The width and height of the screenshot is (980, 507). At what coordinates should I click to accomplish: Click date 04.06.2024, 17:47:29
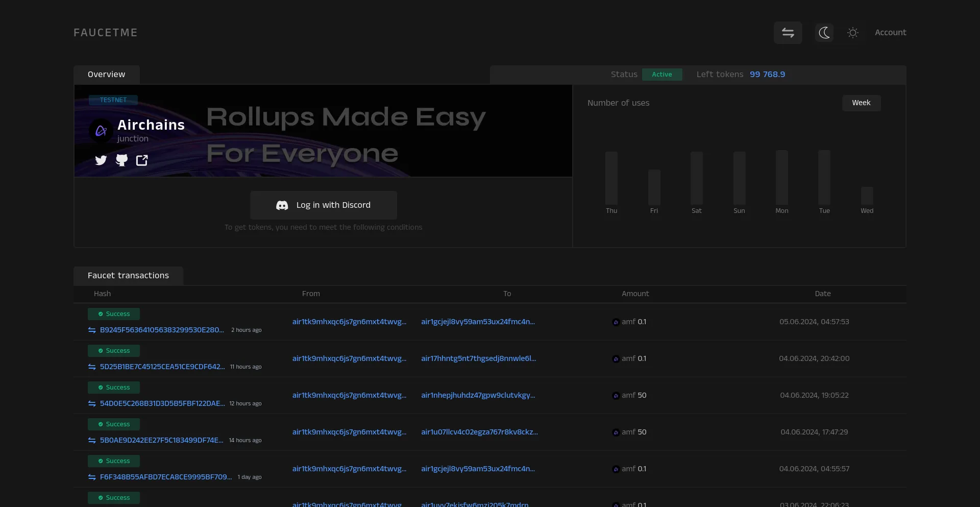click(x=814, y=432)
